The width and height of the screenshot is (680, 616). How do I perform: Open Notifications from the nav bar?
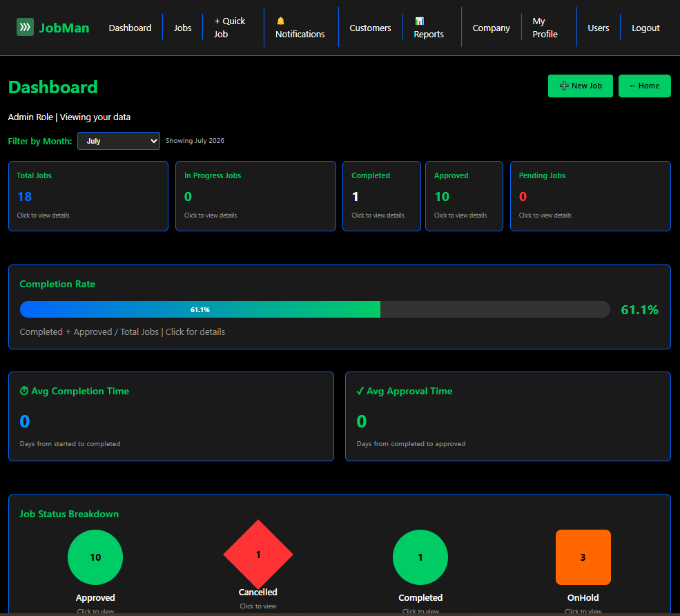pyautogui.click(x=300, y=34)
